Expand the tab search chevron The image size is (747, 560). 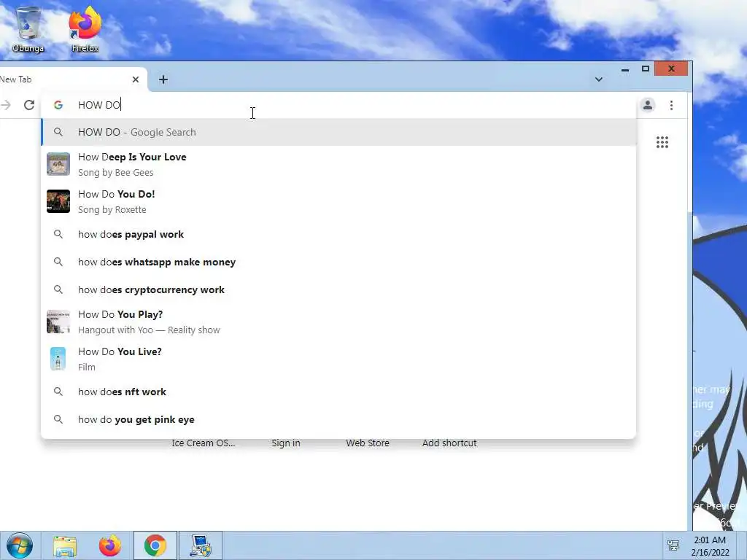(x=599, y=79)
